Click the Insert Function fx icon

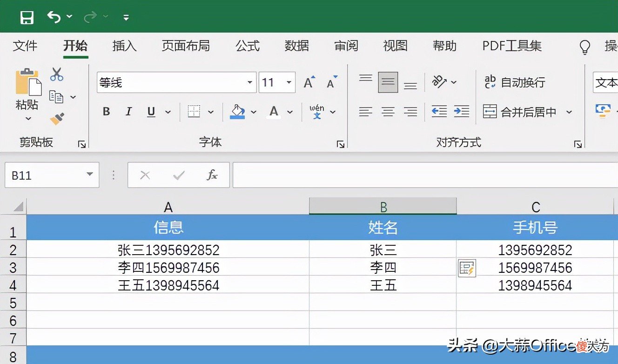coord(212,175)
